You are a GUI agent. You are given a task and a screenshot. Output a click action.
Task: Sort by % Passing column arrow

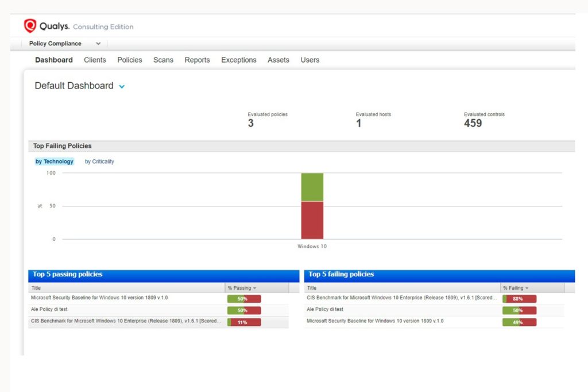pos(254,288)
